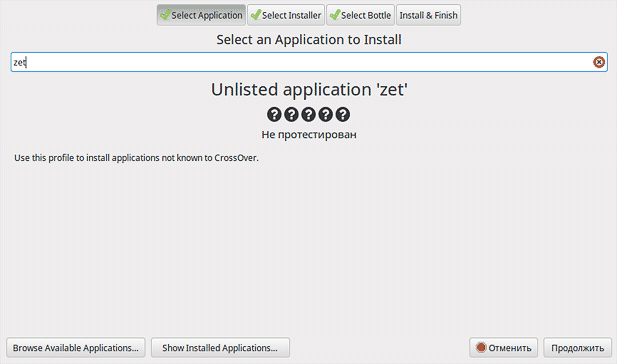Click the first question mark rating icon
Screen dimensions: 617x364
(274, 115)
